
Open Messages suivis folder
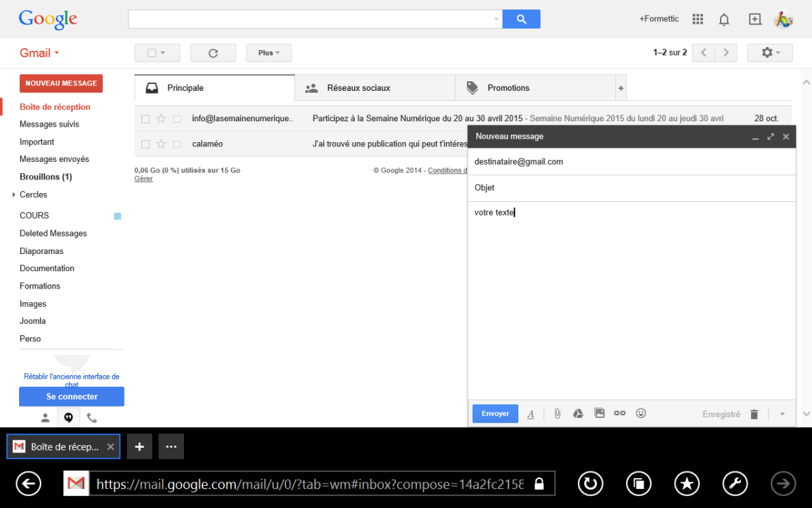pyautogui.click(x=49, y=124)
